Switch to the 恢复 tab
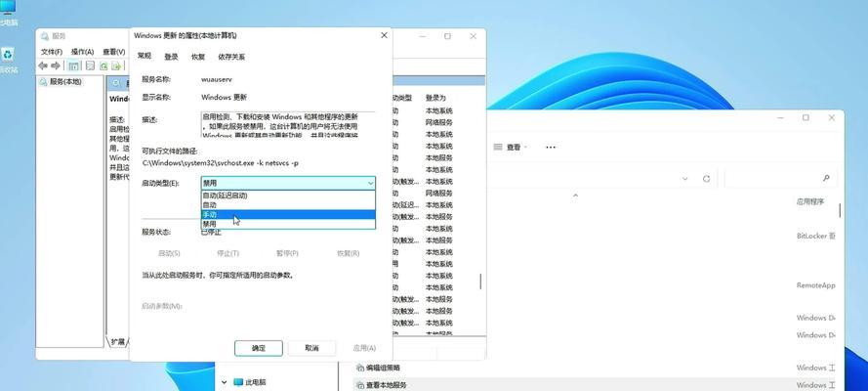The height and width of the screenshot is (391, 868). tap(198, 57)
